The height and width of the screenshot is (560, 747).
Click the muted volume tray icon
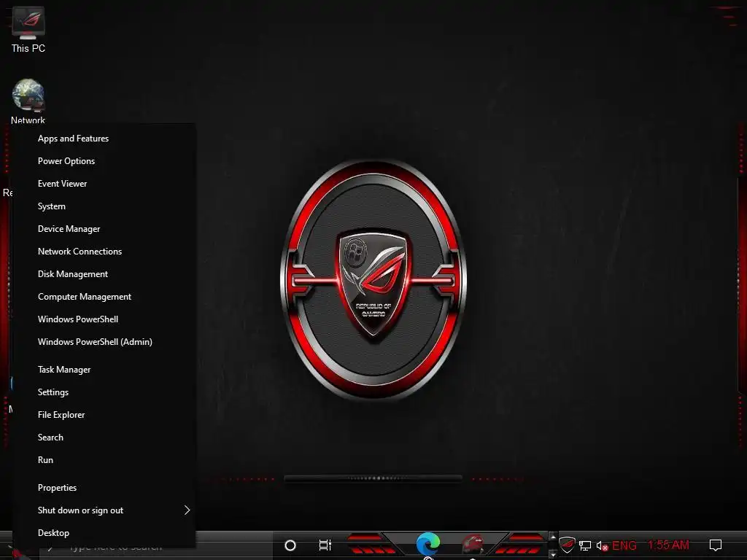point(602,545)
